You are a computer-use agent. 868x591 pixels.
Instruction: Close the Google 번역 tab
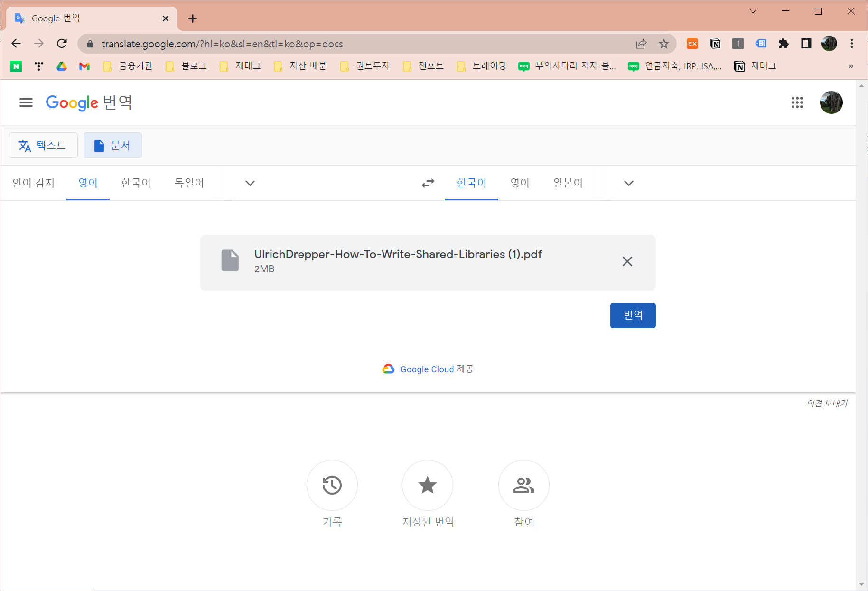[166, 18]
